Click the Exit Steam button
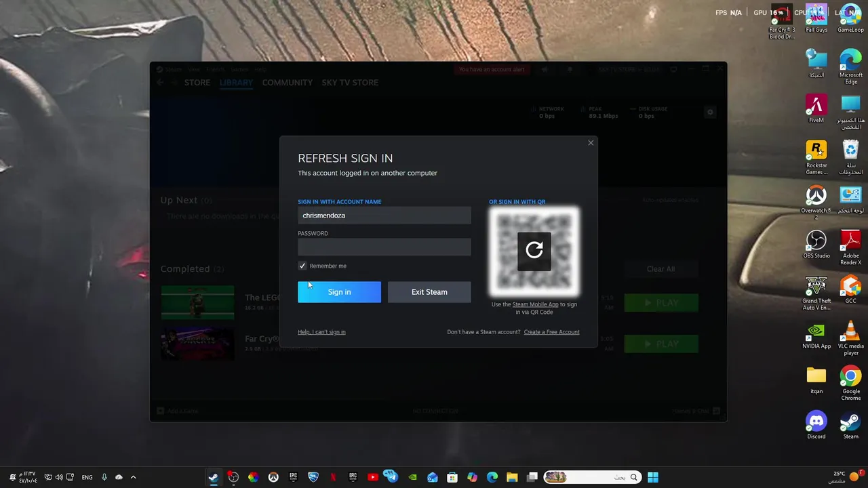Viewport: 868px width, 488px height. [x=429, y=292]
